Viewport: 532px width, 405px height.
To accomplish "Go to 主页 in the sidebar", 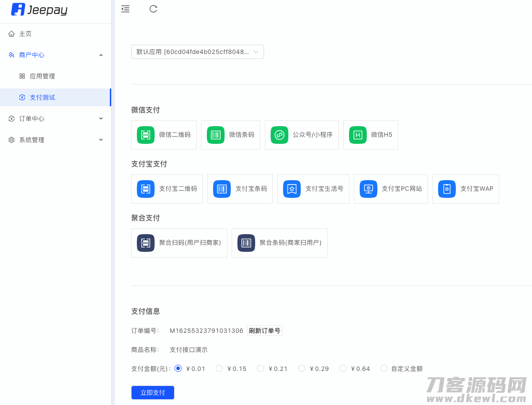I will 25,34.
